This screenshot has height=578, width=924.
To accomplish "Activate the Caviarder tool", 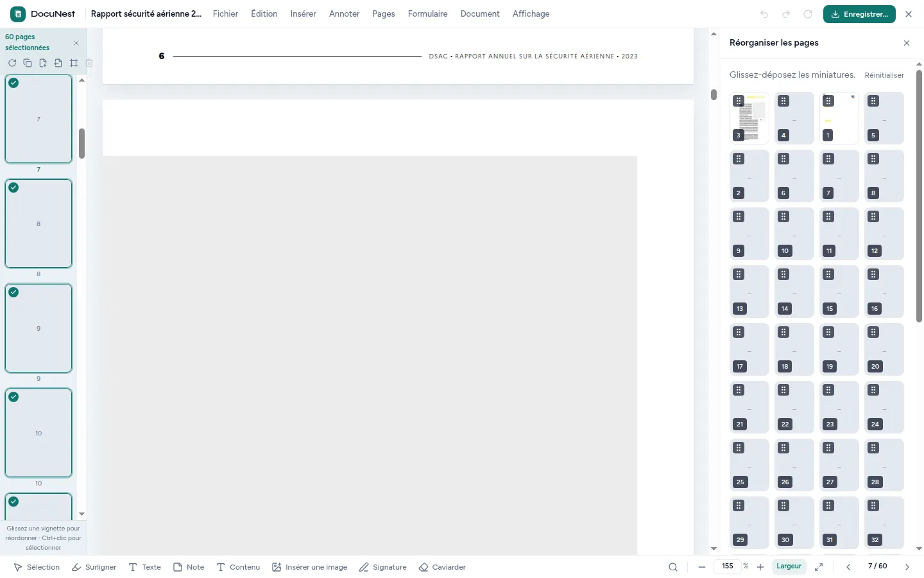I will click(443, 567).
